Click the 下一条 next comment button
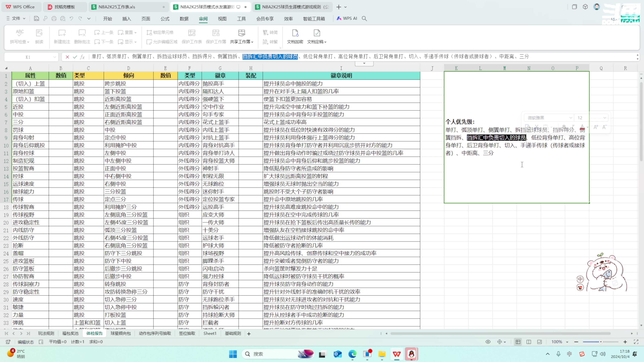 tap(104, 42)
